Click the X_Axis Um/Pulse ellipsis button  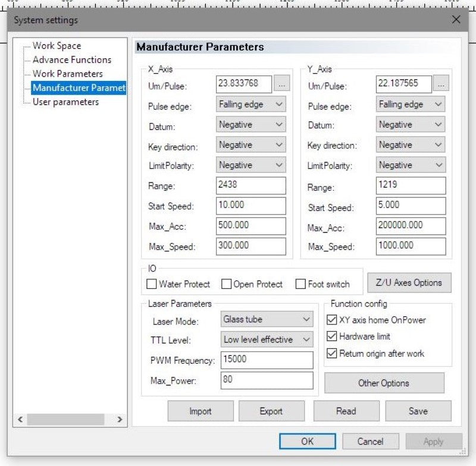point(281,85)
